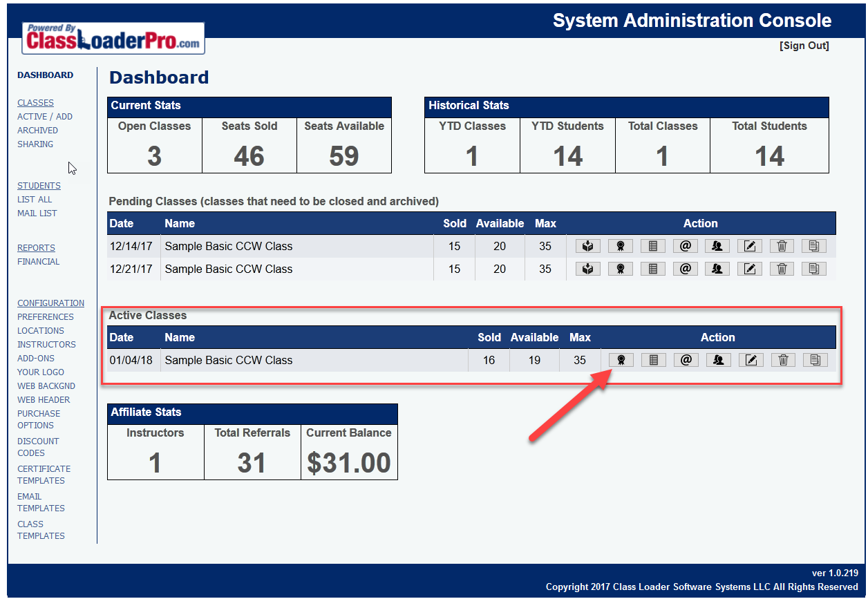The image size is (868, 599).
Task: Go to Active / Add classes
Action: coord(44,117)
